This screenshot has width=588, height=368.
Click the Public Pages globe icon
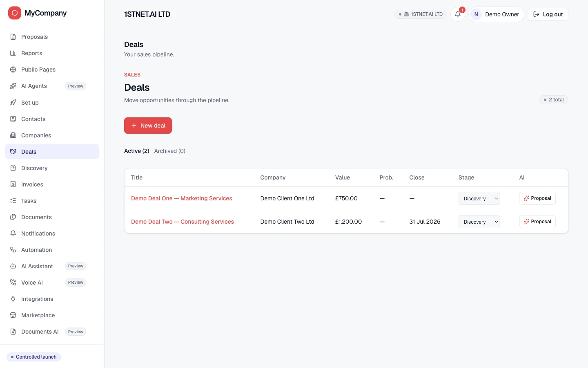[13, 70]
